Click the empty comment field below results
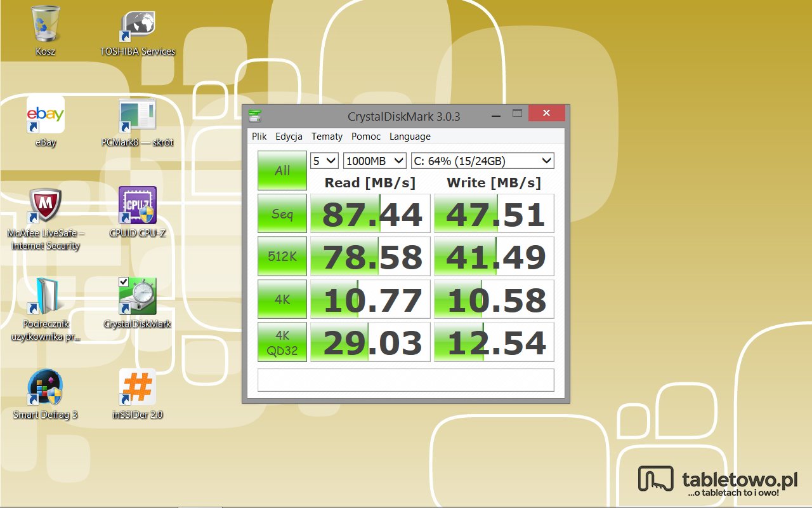Image resolution: width=812 pixels, height=508 pixels. click(406, 380)
